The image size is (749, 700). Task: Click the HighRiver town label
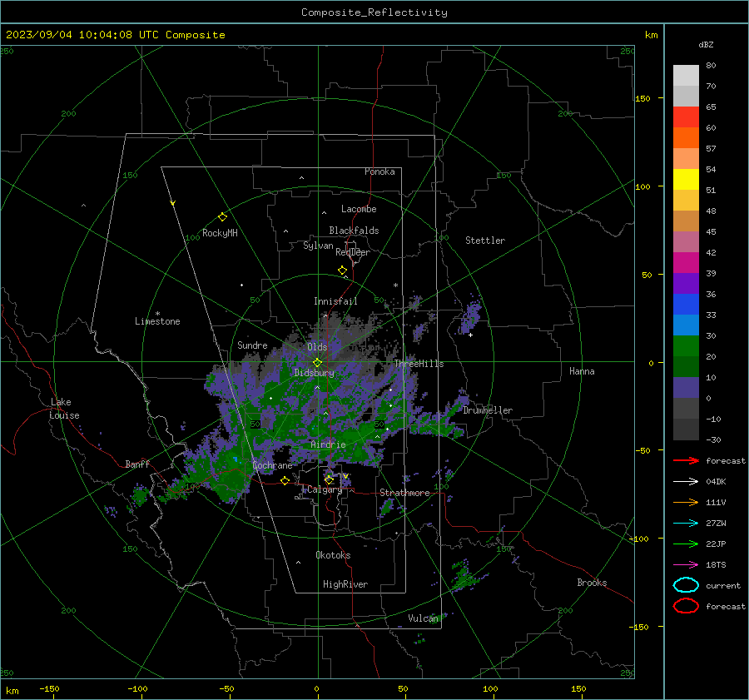345,584
